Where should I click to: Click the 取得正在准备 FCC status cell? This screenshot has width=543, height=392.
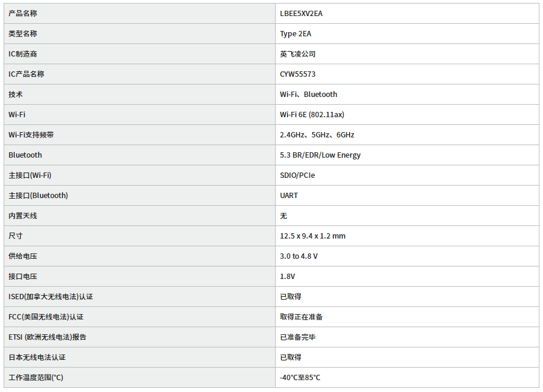coord(301,317)
